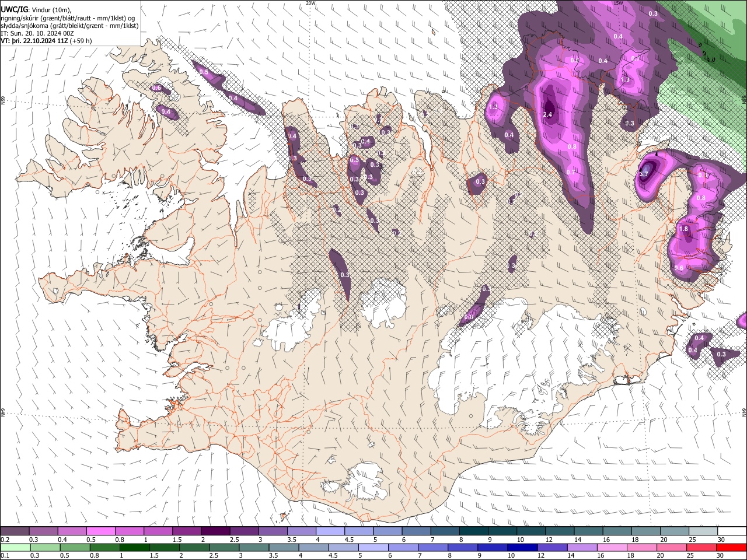Click the pale grey top-row swatch at 25
This screenshot has height=560, width=747.
[x=703, y=531]
